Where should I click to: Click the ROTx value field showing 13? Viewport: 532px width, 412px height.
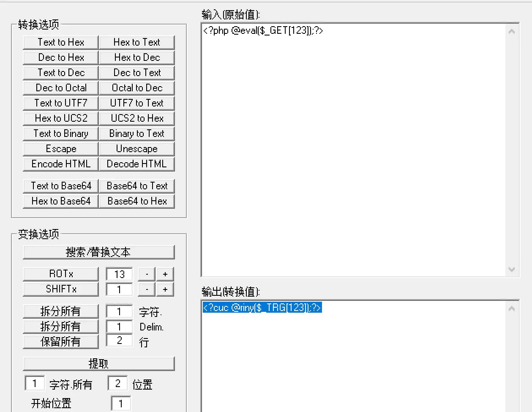[x=119, y=274]
